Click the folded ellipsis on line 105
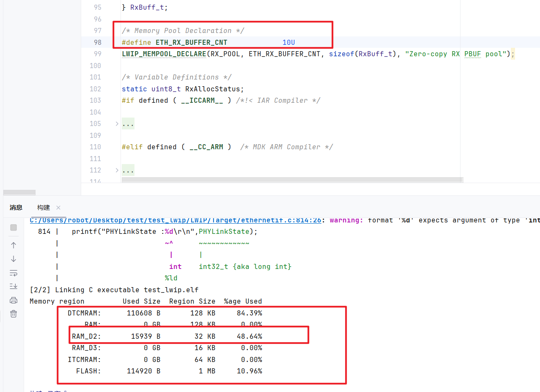540x392 pixels. point(128,123)
